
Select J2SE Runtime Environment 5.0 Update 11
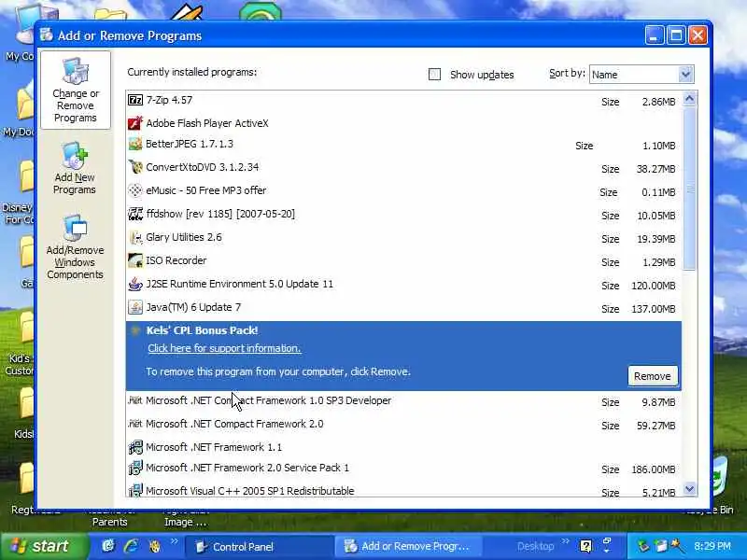pos(404,285)
